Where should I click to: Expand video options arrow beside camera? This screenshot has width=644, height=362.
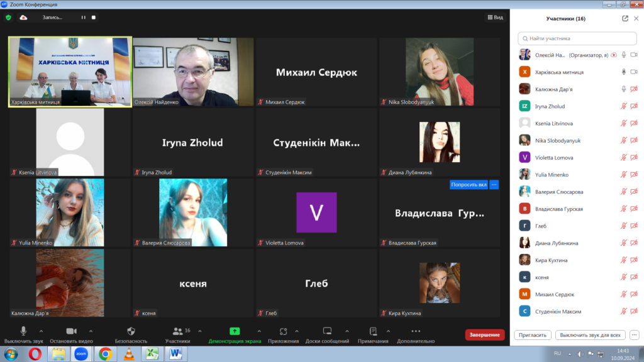click(91, 331)
